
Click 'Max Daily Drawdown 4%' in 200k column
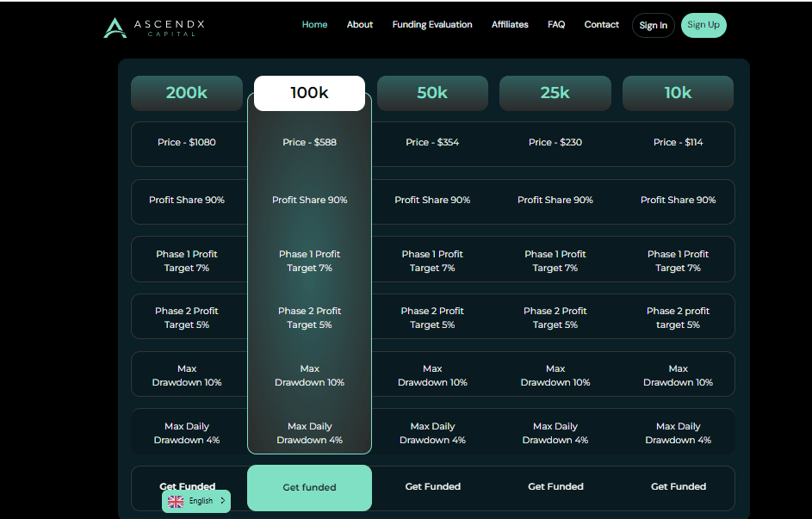[x=187, y=433]
